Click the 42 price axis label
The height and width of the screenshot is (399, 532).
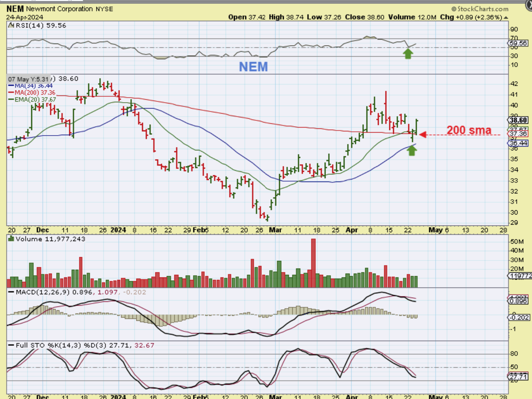(x=514, y=84)
